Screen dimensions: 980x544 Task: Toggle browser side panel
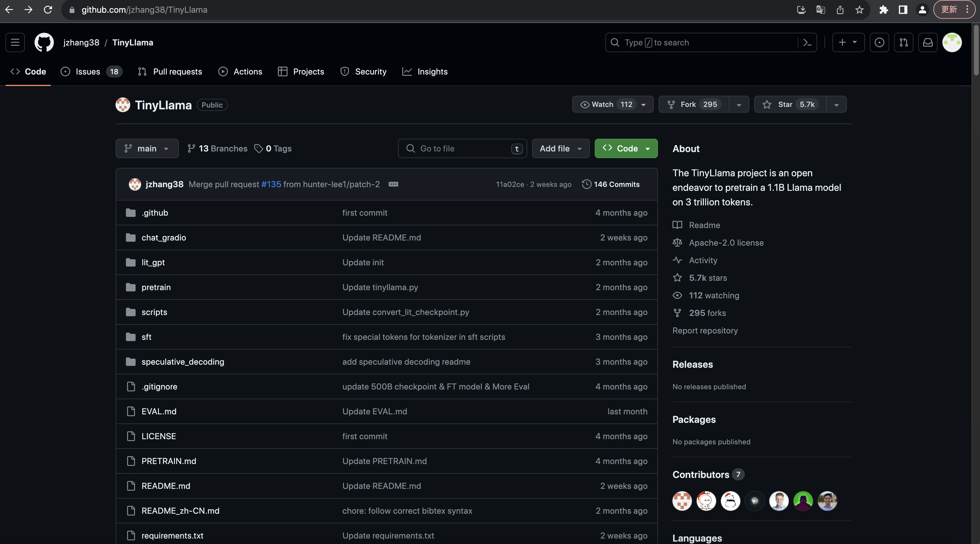point(903,10)
